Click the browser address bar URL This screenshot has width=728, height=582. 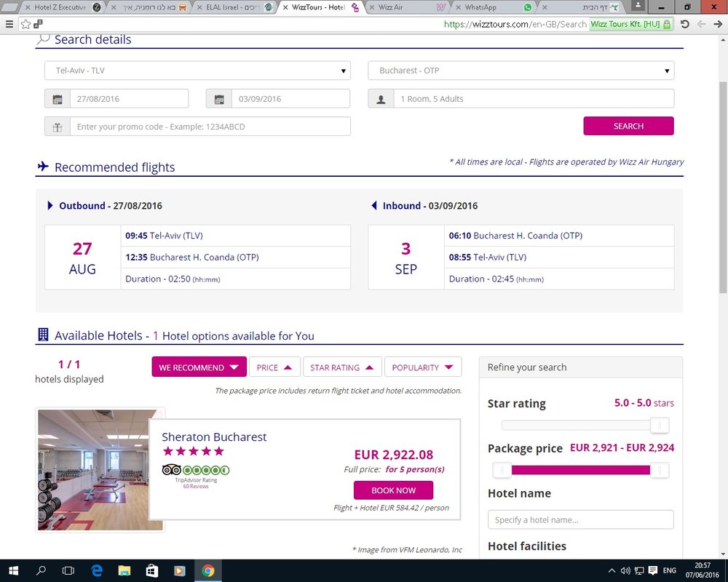tap(515, 24)
